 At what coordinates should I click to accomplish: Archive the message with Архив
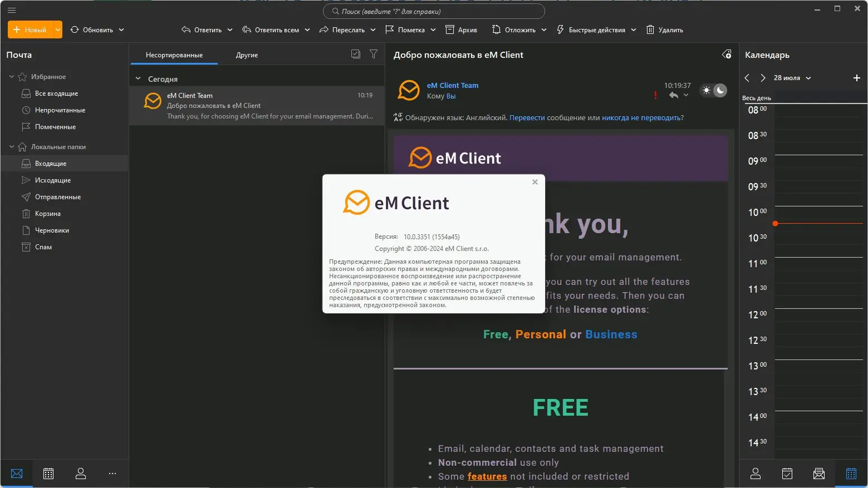click(462, 30)
